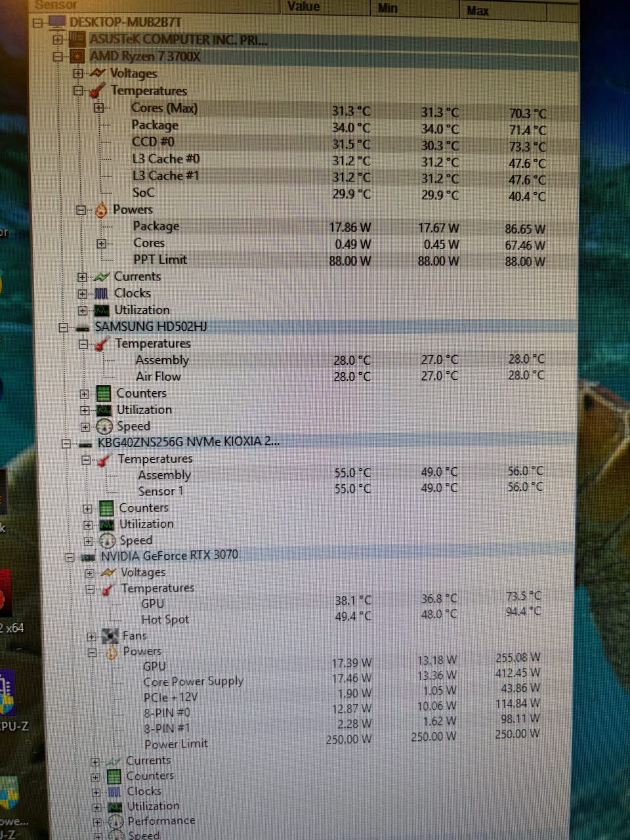Screen dimensions: 630x840
Task: Expand the CPU Currents section
Action: pyautogui.click(x=82, y=277)
